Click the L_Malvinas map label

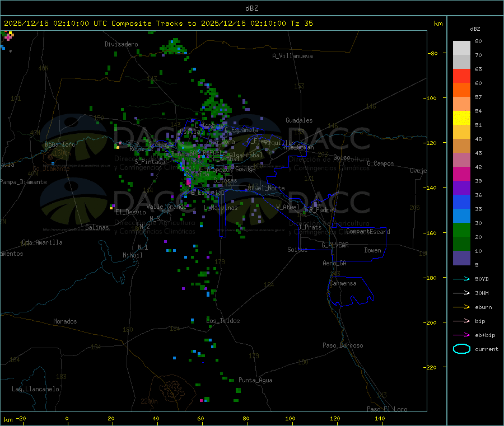tap(221, 208)
